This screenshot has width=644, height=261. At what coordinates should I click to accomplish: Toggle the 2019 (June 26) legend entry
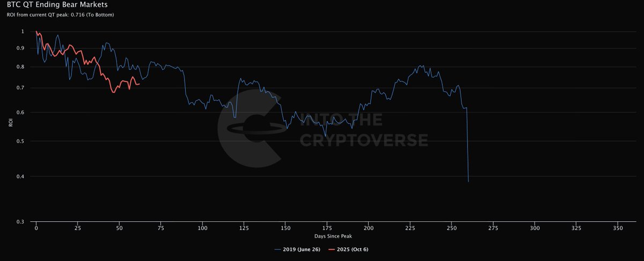[x=297, y=250]
